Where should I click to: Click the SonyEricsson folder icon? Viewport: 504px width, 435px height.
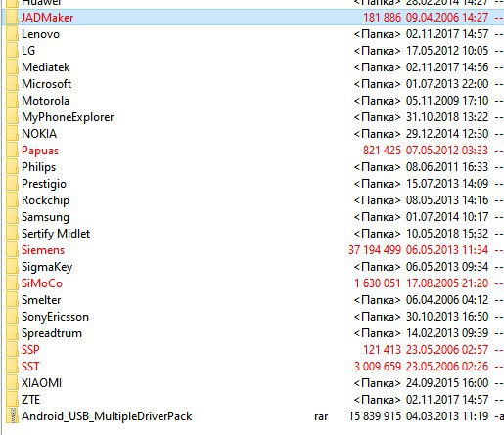pyautogui.click(x=12, y=317)
